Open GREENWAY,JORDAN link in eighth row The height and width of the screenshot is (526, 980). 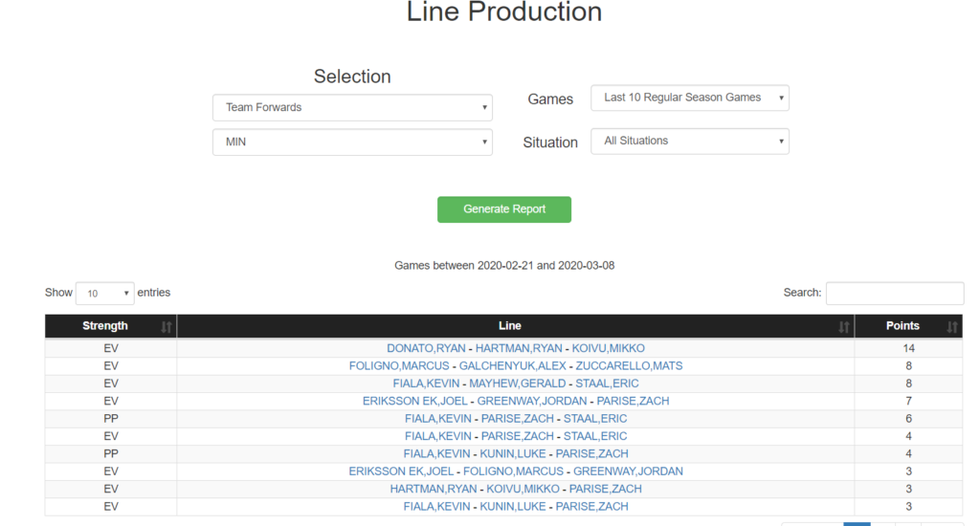(x=628, y=471)
